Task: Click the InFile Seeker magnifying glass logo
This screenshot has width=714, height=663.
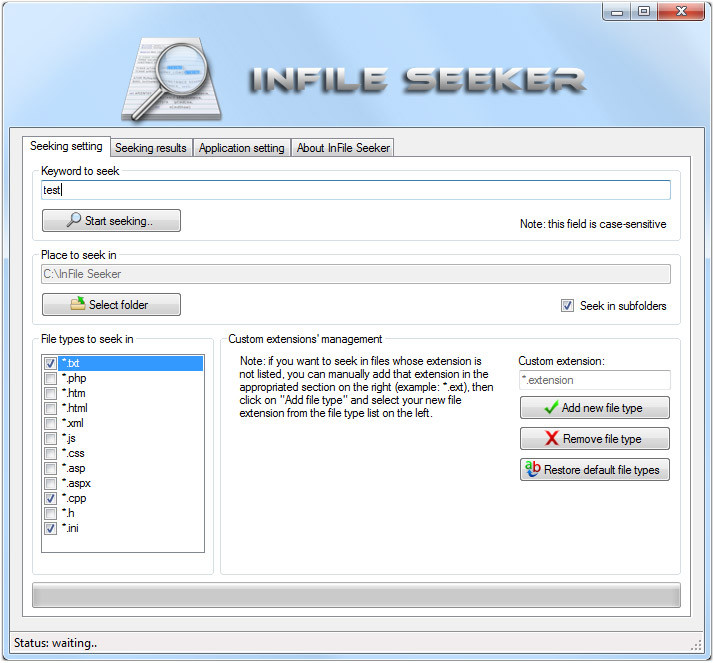Action: [173, 80]
